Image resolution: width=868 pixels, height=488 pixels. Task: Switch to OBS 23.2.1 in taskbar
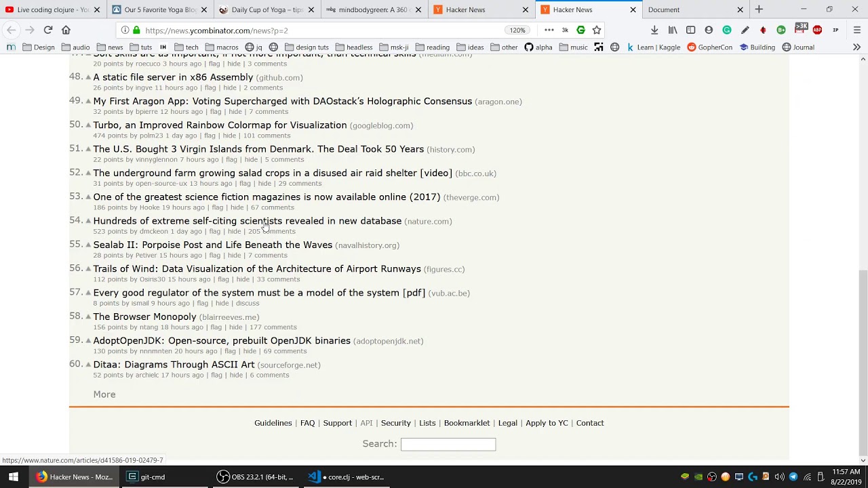point(256,477)
